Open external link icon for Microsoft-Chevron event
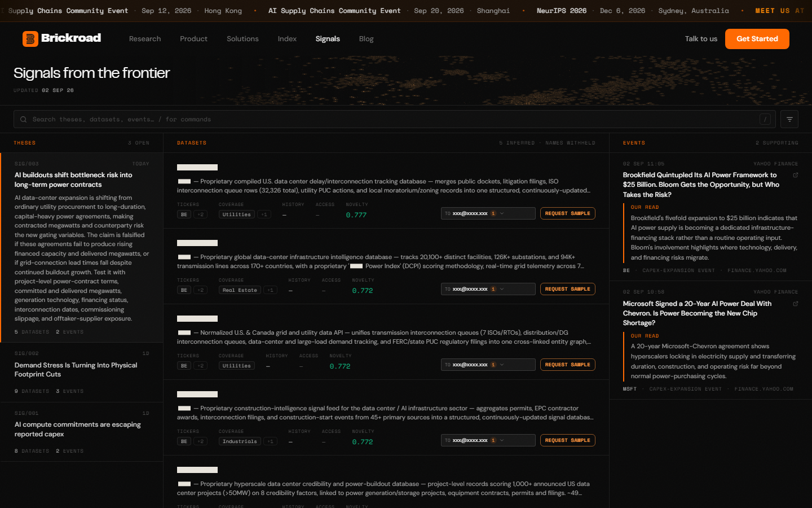The image size is (812, 508). 796,304
